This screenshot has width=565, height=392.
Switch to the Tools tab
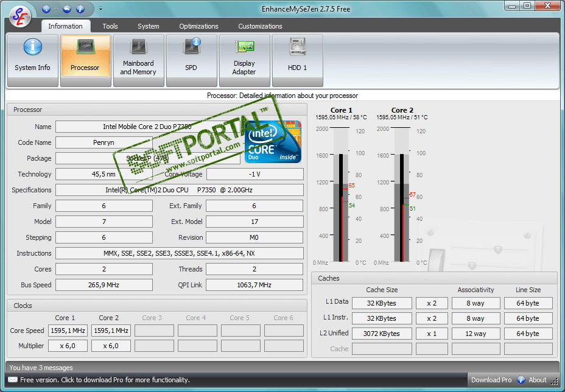[110, 26]
